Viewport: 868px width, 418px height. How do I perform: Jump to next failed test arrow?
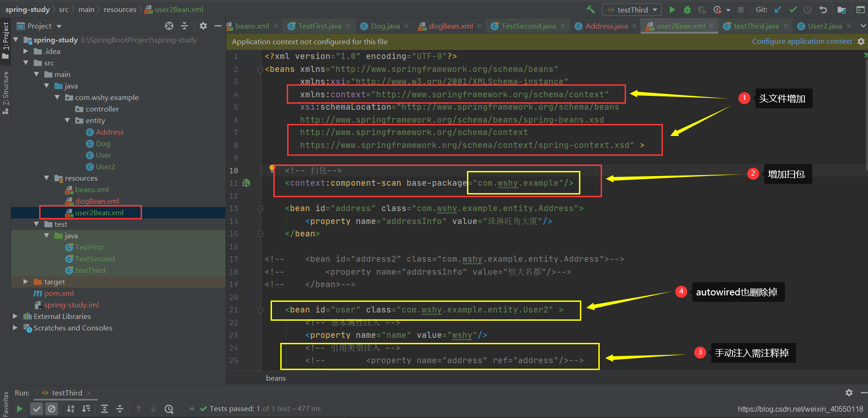pyautogui.click(x=154, y=409)
